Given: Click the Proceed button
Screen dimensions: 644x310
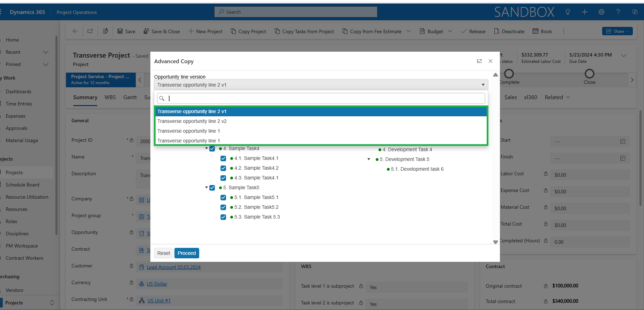Looking at the screenshot, I should click(x=187, y=253).
